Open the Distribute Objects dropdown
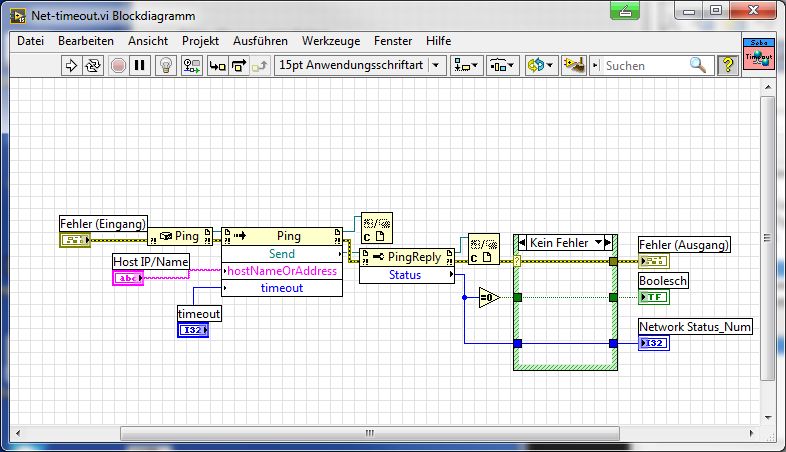The height and width of the screenshot is (452, 786). point(501,66)
